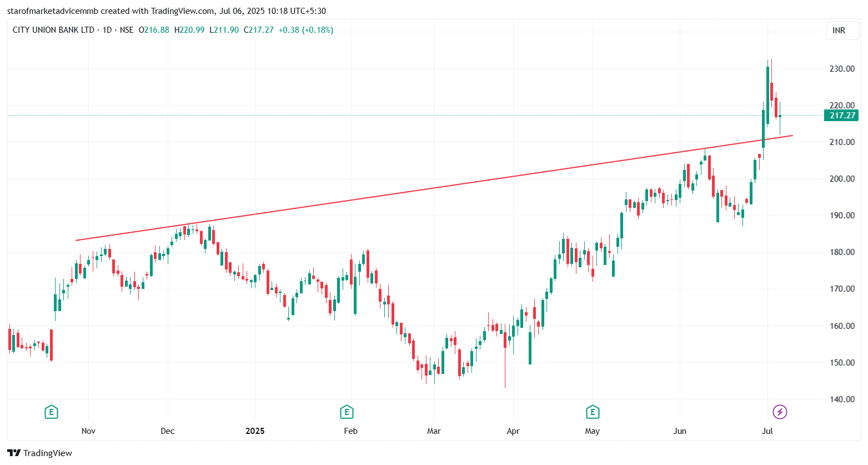Click the high value H220.99
The image size is (868, 465).
[189, 30]
